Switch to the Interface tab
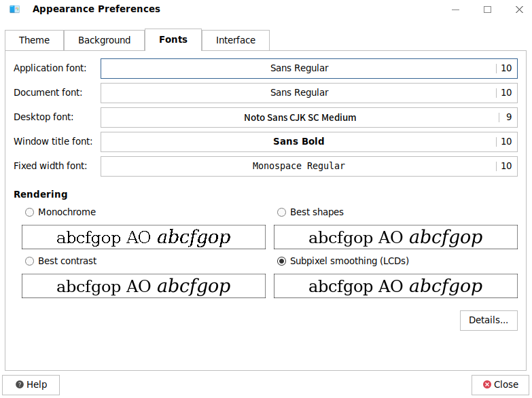The width and height of the screenshot is (532, 398). [x=236, y=40]
